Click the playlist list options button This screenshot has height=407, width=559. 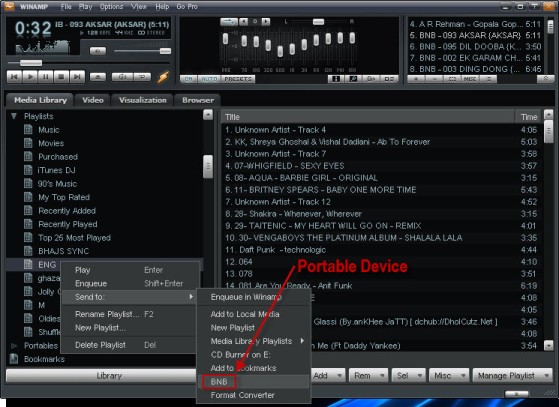488,79
